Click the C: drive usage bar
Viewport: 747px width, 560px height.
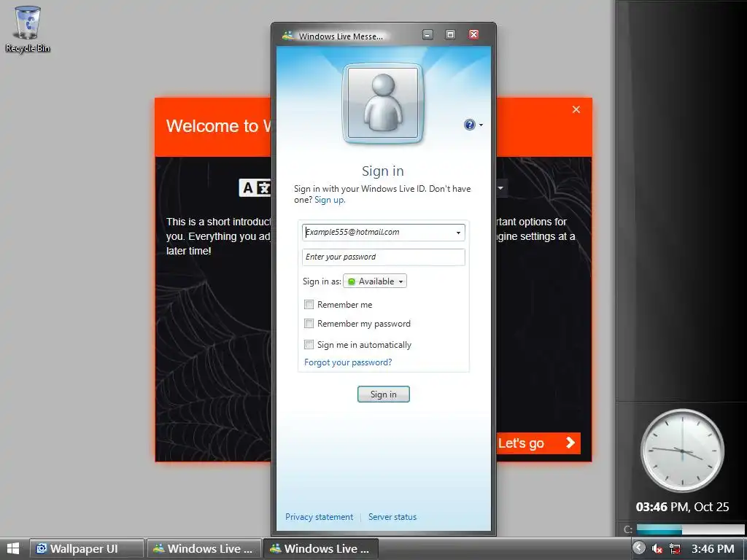(690, 529)
